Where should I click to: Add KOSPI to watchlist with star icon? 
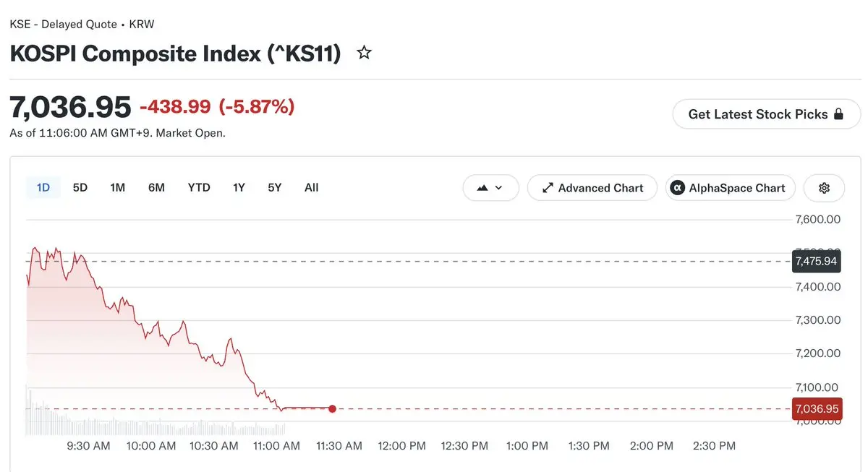pos(365,53)
